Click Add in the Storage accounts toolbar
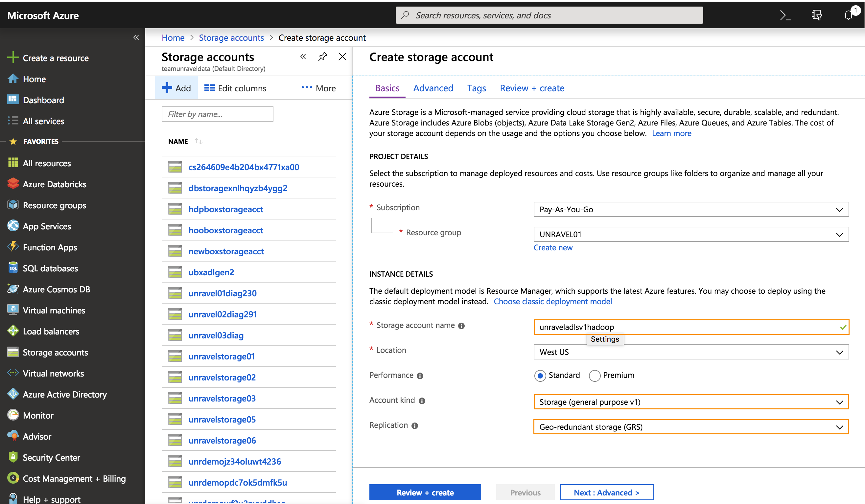Image resolution: width=865 pixels, height=504 pixels. [x=176, y=88]
